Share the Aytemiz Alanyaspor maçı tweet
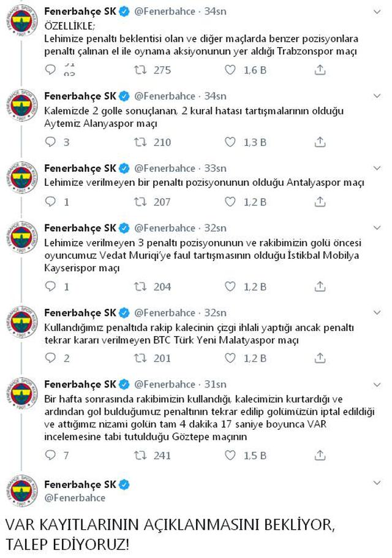Screen dimensions: 392x558 (x=320, y=142)
